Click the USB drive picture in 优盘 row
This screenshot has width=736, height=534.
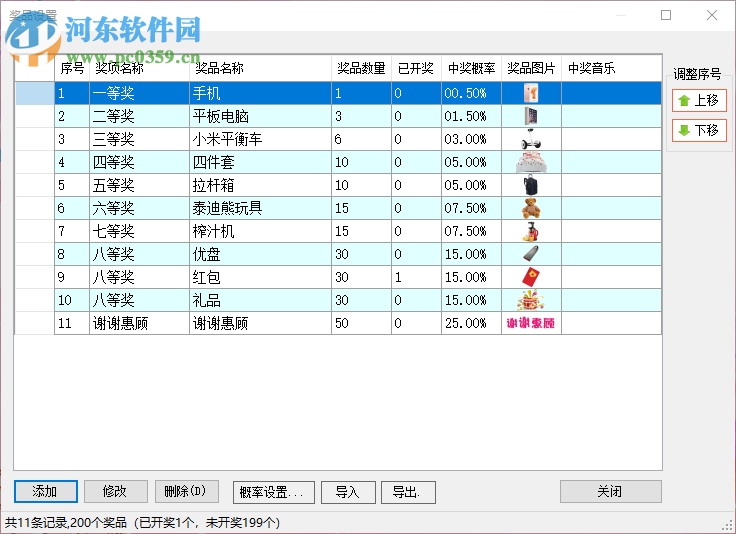tap(531, 254)
